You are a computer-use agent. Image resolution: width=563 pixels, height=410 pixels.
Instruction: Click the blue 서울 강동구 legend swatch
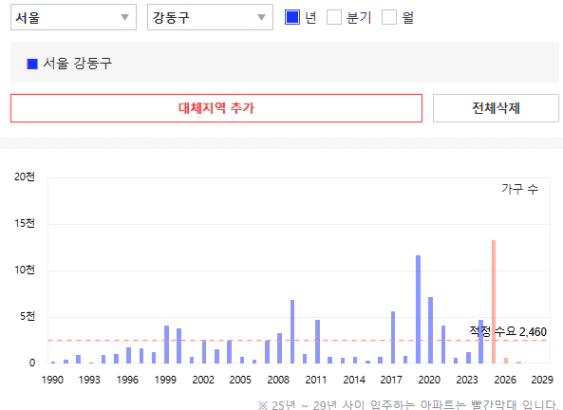(32, 64)
